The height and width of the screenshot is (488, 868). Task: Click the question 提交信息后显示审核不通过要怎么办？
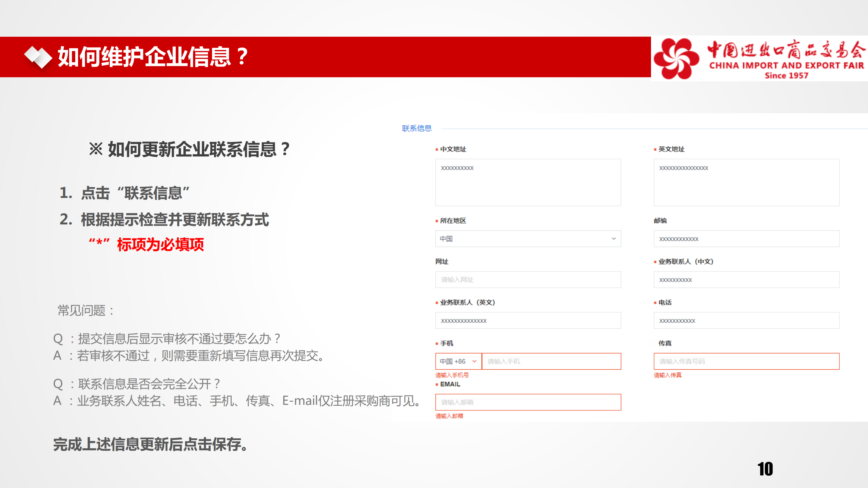[179, 339]
